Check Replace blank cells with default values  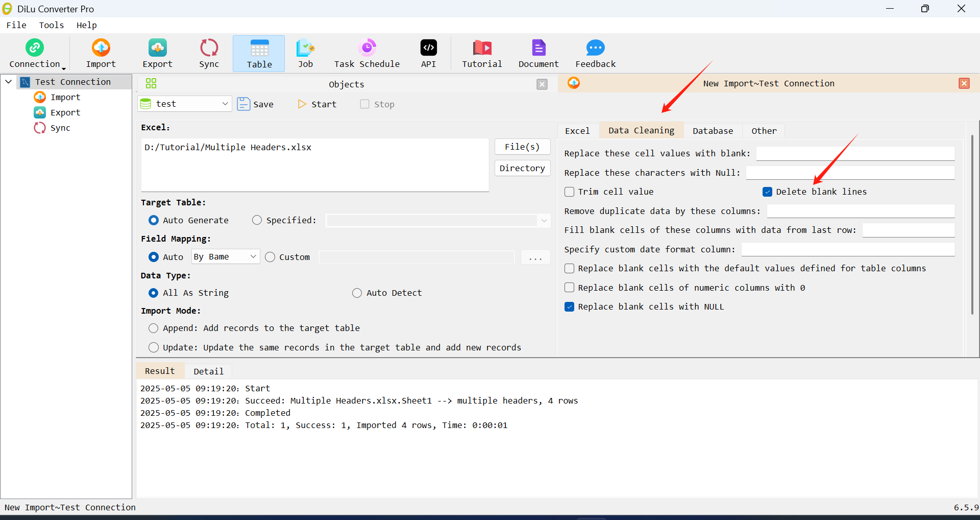click(570, 268)
